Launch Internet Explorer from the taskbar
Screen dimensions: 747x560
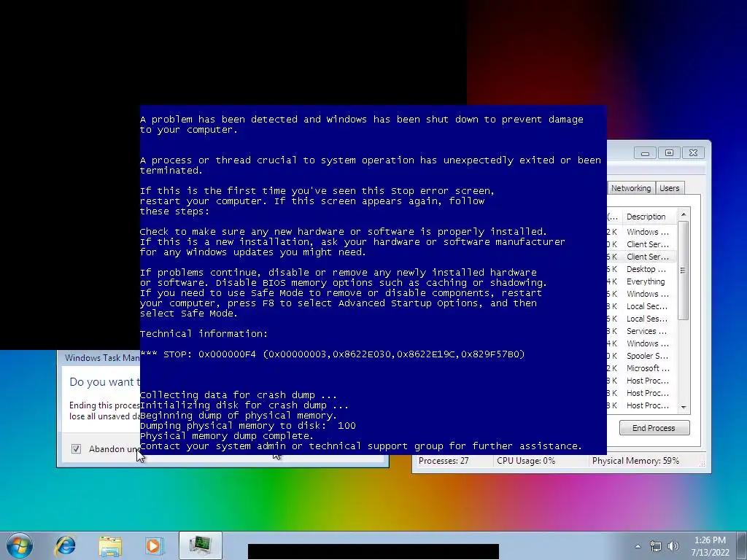(x=65, y=545)
